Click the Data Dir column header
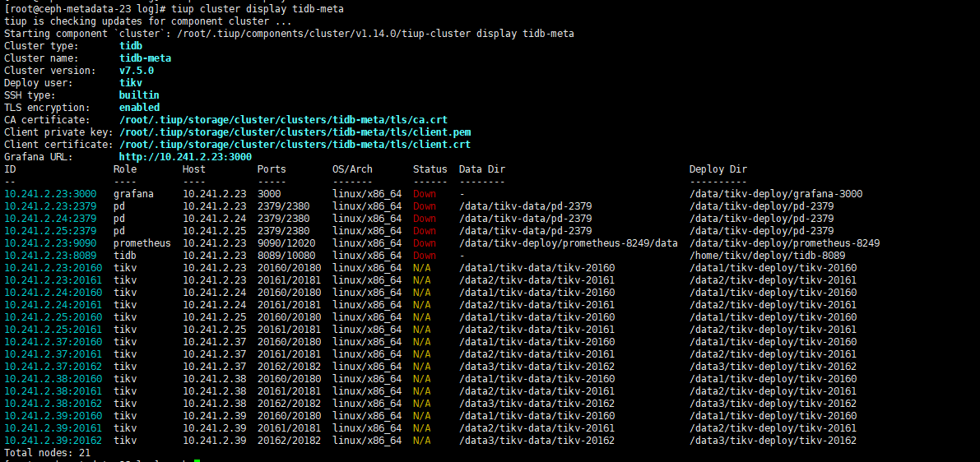980x462 pixels. (x=482, y=169)
